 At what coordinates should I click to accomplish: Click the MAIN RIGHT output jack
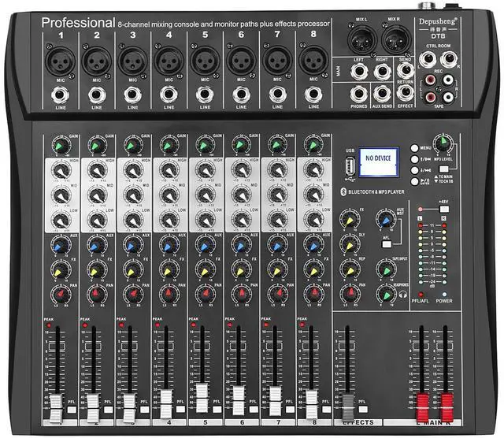point(382,71)
